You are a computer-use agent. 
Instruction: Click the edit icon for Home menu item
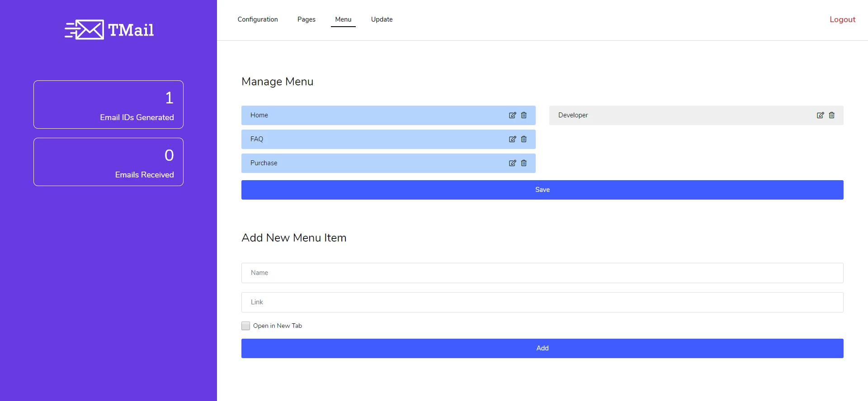point(512,115)
